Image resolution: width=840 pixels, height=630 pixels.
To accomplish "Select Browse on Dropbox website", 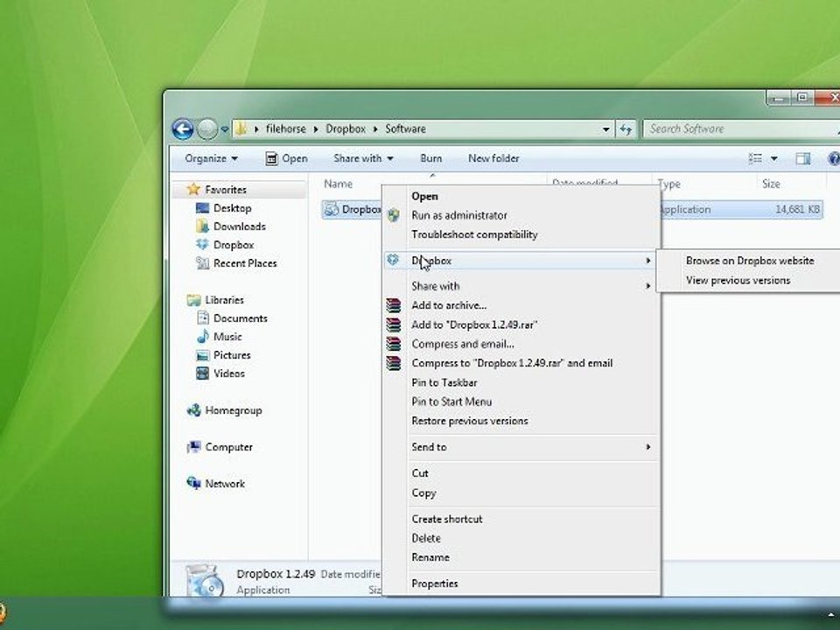I will (x=750, y=261).
